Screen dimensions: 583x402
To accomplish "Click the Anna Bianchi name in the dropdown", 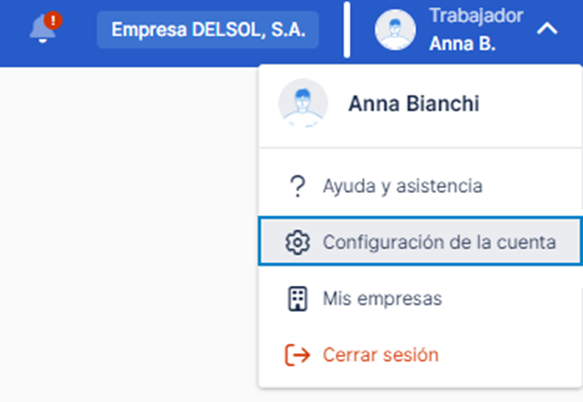I will pyautogui.click(x=413, y=104).
